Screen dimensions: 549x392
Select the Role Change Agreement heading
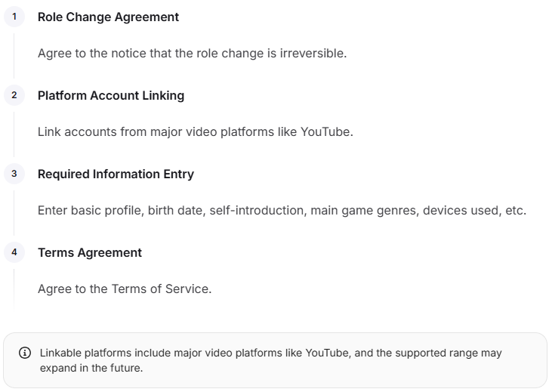pyautogui.click(x=108, y=17)
